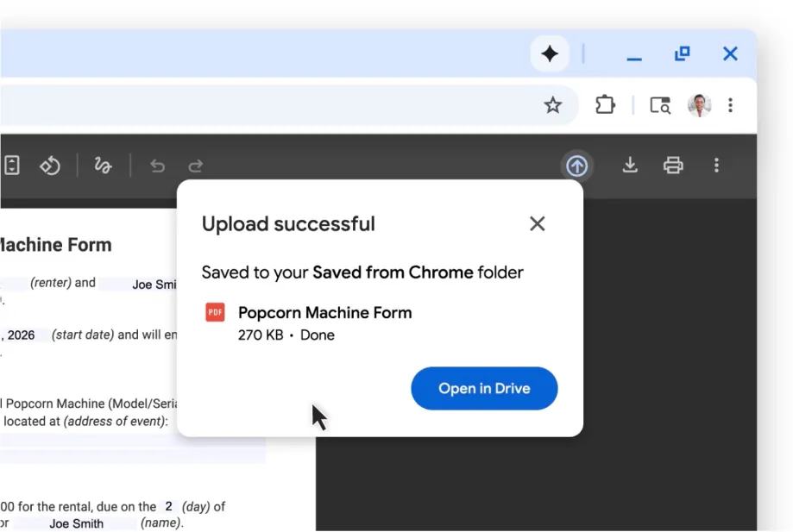Click the Popcorn Machine Form file name
The width and height of the screenshot is (793, 532).
coord(324,313)
